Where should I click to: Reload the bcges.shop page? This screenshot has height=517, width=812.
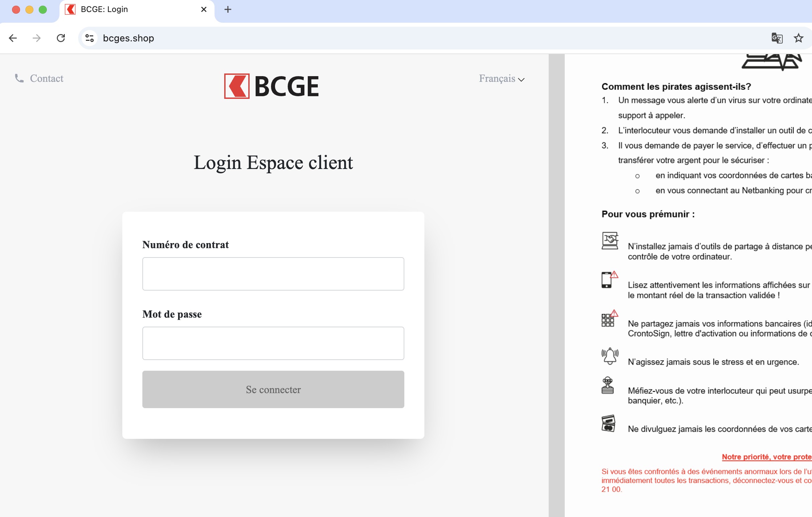point(61,38)
